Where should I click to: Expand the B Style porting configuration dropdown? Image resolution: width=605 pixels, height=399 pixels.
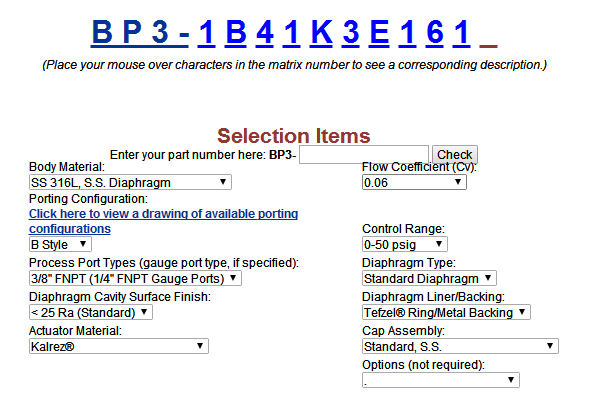(60, 244)
